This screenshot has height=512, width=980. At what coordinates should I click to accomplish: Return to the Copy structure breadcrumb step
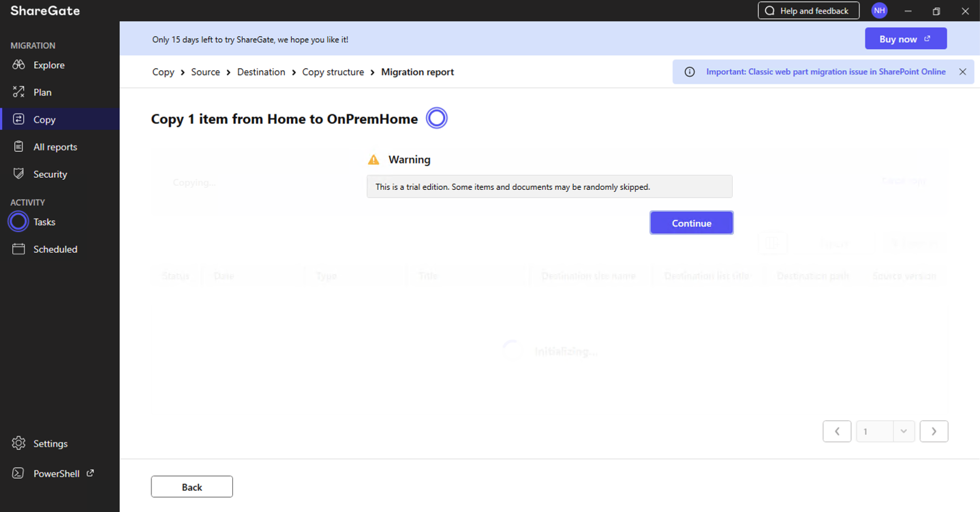coord(333,72)
